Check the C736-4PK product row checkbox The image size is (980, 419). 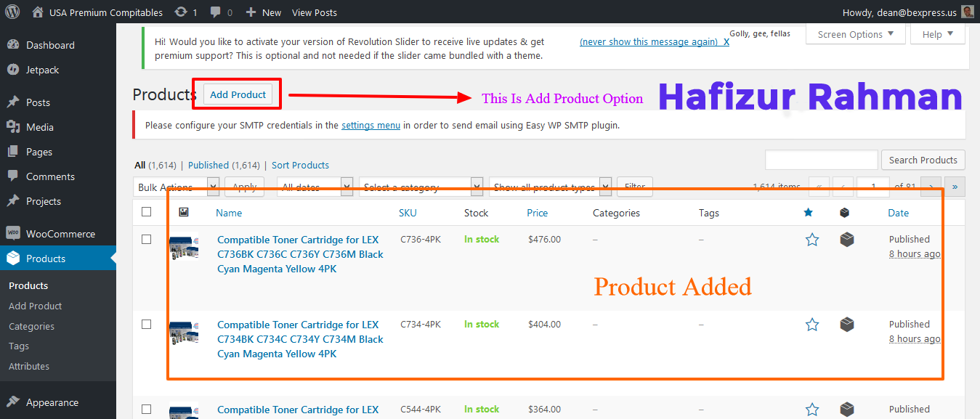point(147,239)
